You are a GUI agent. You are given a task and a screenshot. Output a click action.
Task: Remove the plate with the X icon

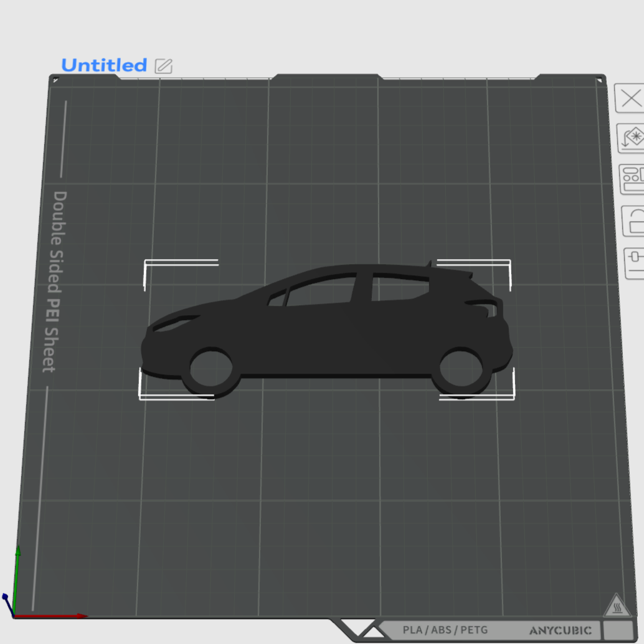629,98
